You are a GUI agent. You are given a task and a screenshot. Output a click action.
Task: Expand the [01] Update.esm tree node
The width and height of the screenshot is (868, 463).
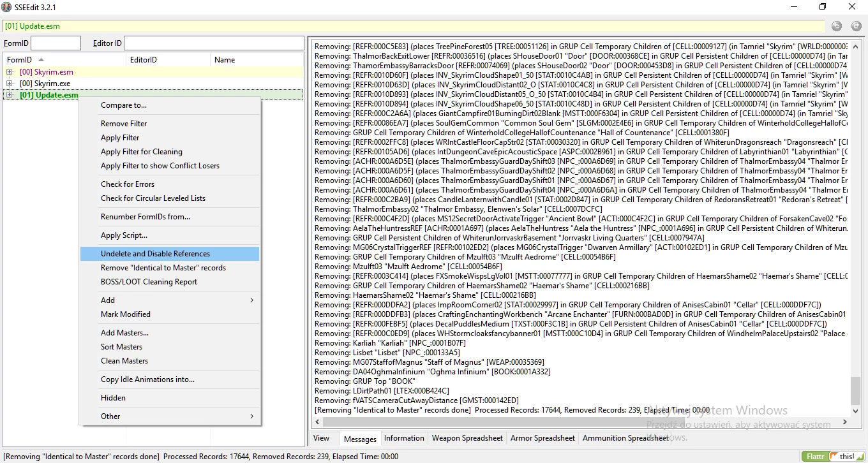(10, 95)
